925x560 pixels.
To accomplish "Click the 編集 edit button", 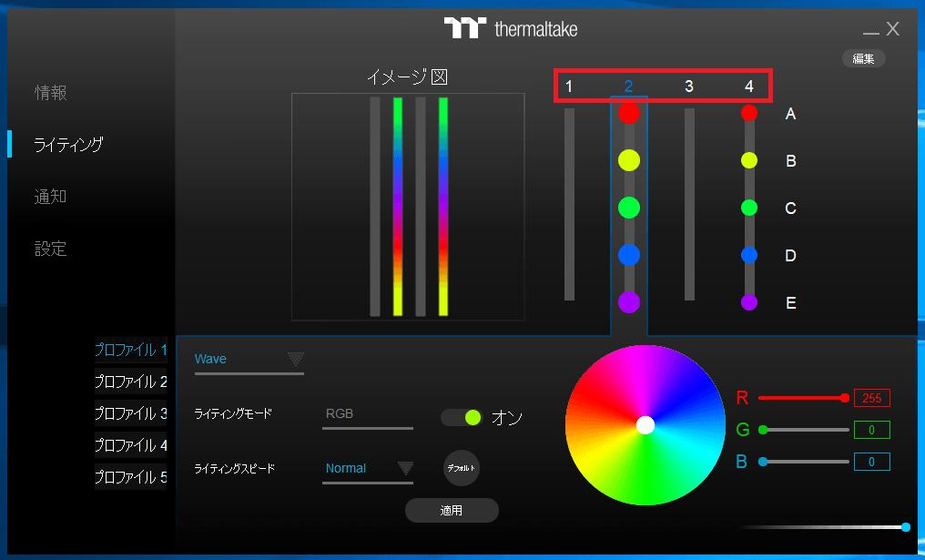I will [863, 58].
